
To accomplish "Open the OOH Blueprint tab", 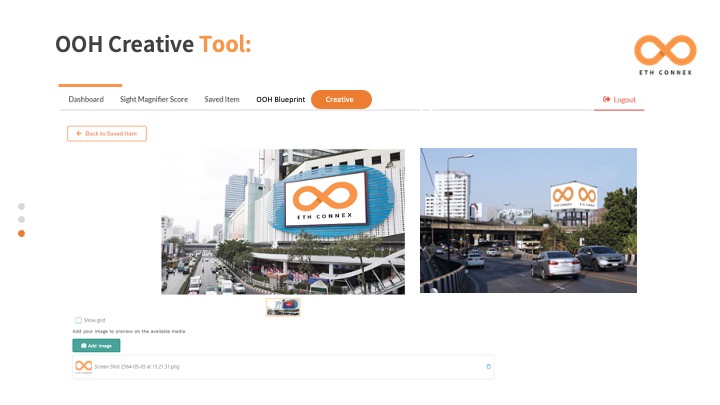I will click(x=280, y=100).
